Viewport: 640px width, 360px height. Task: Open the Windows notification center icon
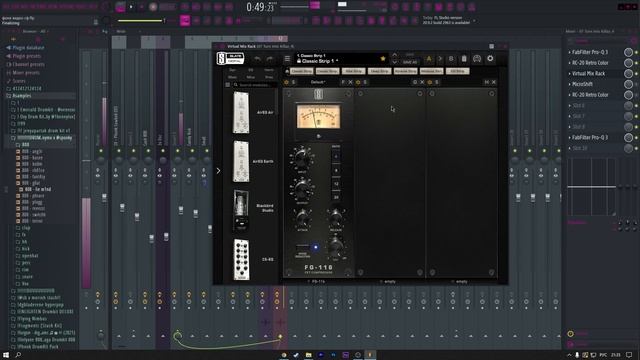629,355
